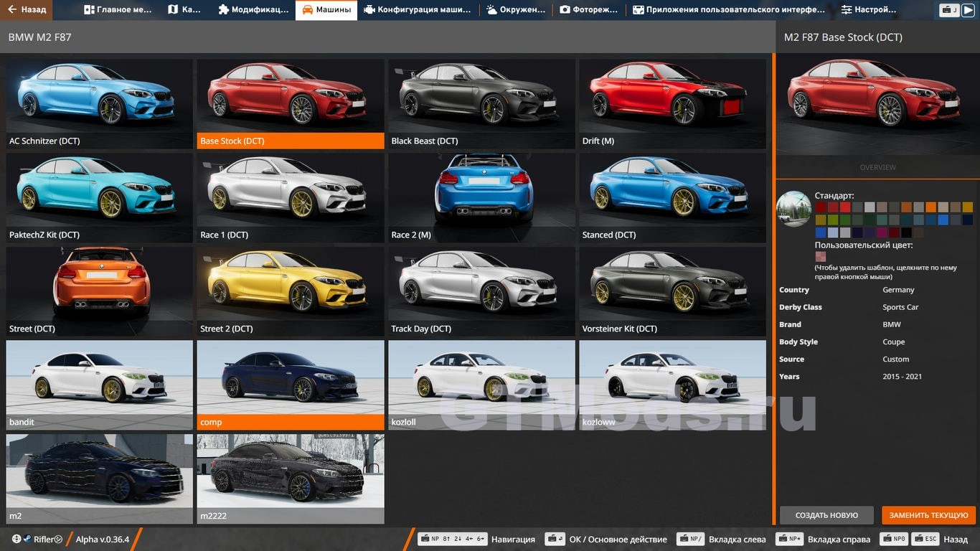
Task: Click the OK / Основное действие hint
Action: point(606,540)
